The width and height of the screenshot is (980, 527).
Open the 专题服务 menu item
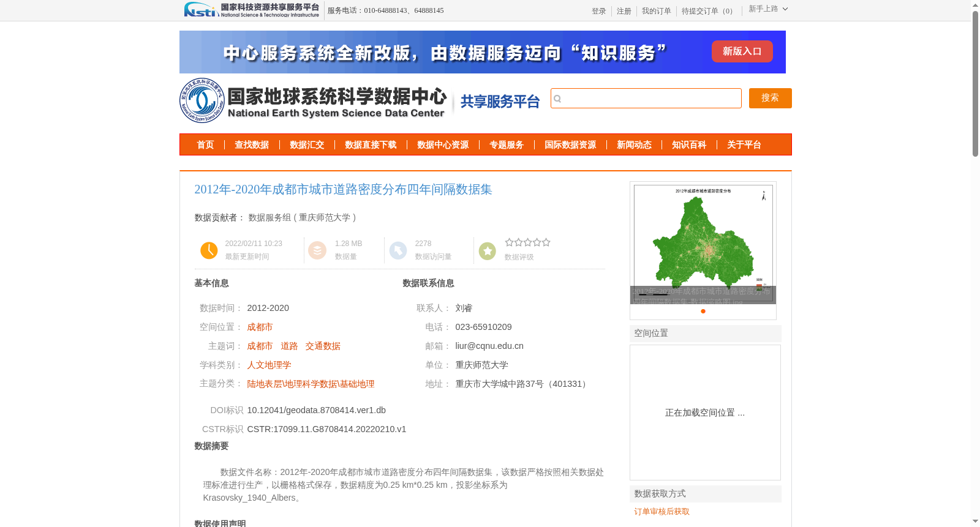coord(507,145)
